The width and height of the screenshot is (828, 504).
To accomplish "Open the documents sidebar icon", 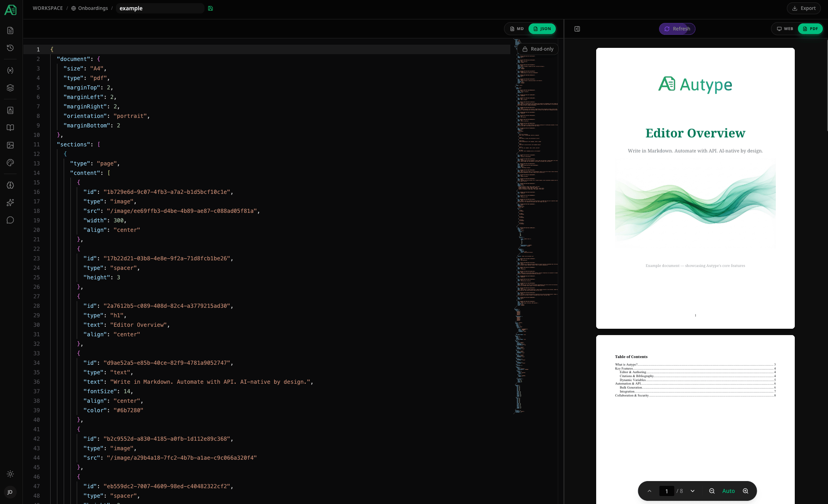I will [11, 30].
